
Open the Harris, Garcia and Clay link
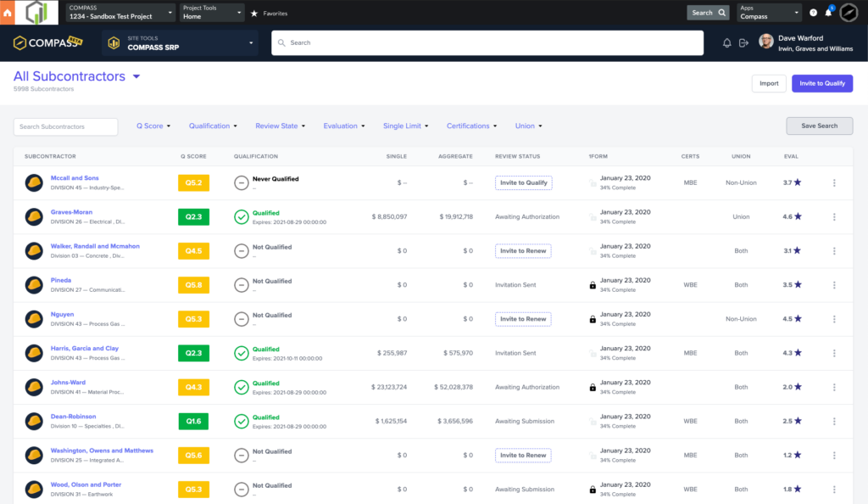pyautogui.click(x=85, y=349)
